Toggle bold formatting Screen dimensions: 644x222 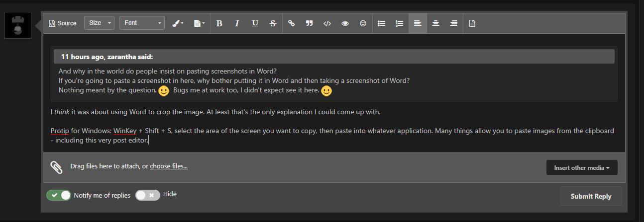219,23
